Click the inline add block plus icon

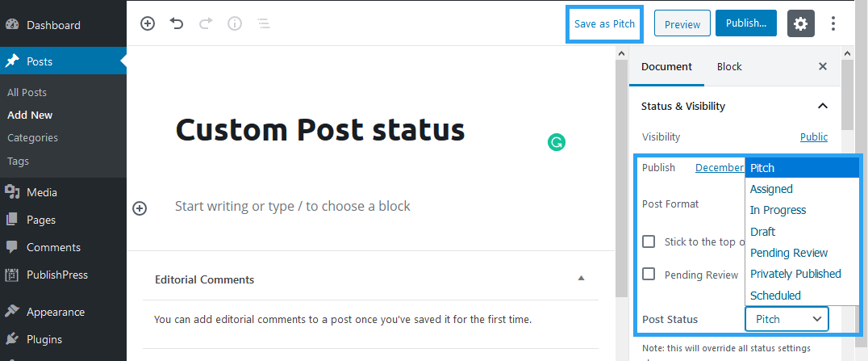click(140, 208)
